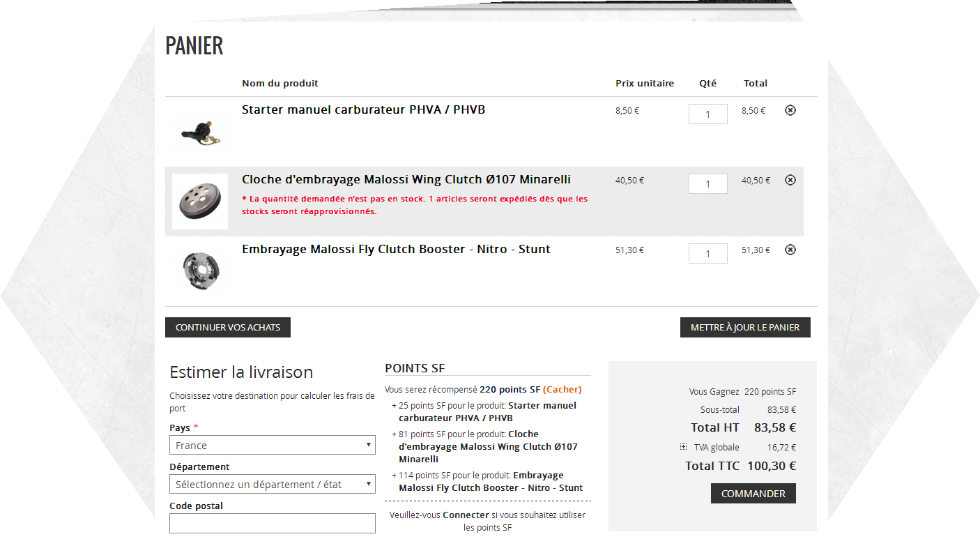Click the Commander button
The image size is (980, 539).
[x=753, y=493]
